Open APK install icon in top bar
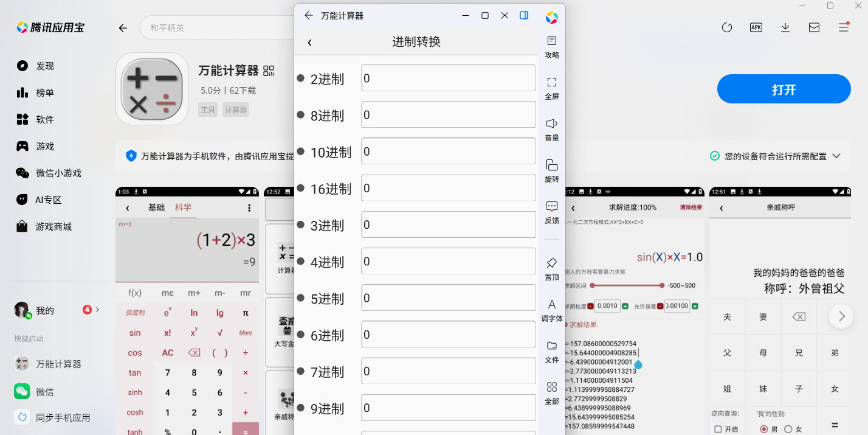 point(756,27)
